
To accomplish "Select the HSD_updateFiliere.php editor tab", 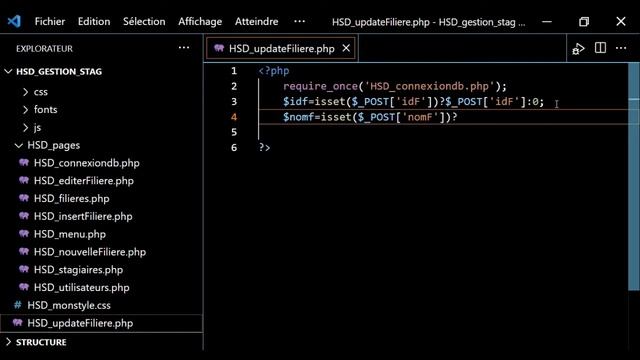I will [281, 49].
